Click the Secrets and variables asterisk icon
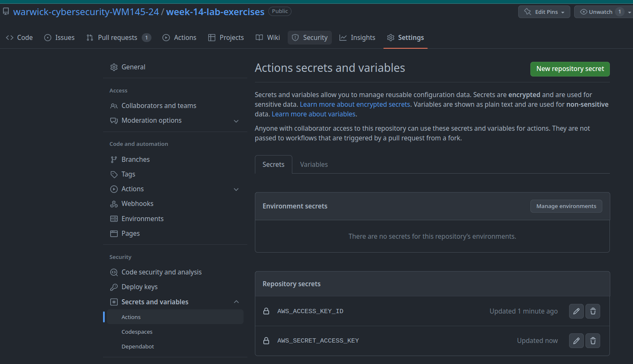This screenshot has height=364, width=633. point(114,302)
